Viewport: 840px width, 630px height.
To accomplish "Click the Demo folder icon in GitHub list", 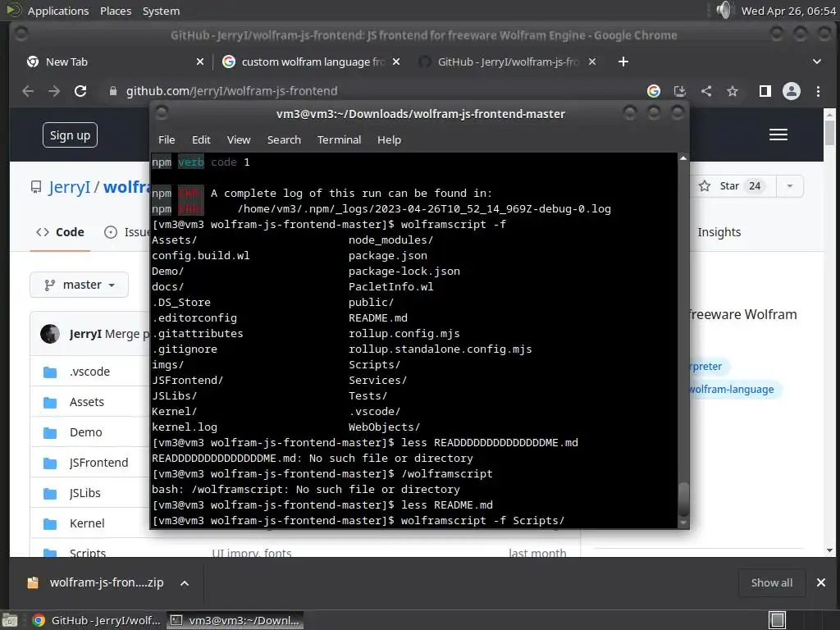I will pos(50,432).
